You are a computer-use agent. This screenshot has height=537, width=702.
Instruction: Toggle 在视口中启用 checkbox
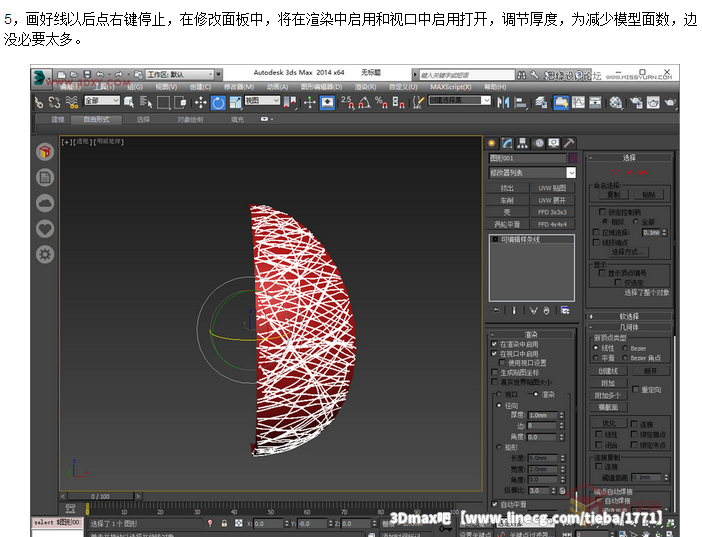pos(494,354)
